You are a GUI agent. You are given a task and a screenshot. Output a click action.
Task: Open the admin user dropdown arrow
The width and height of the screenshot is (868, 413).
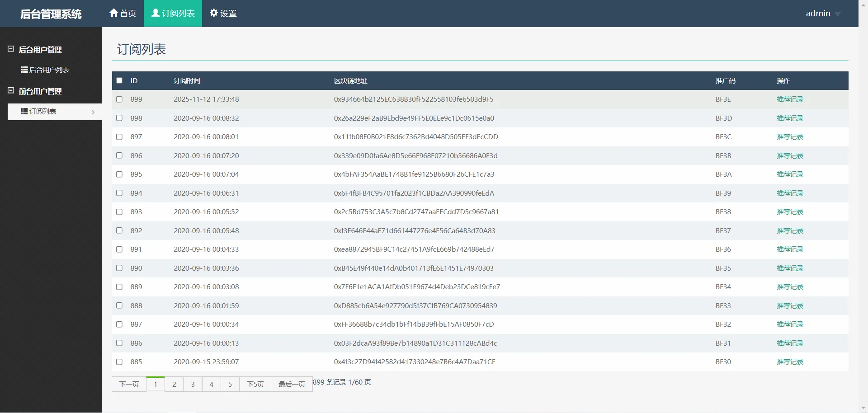(x=837, y=14)
